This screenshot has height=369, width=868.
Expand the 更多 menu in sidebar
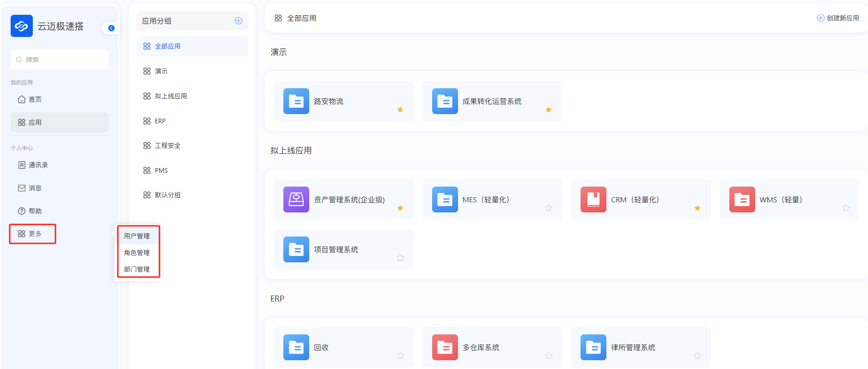(x=32, y=234)
